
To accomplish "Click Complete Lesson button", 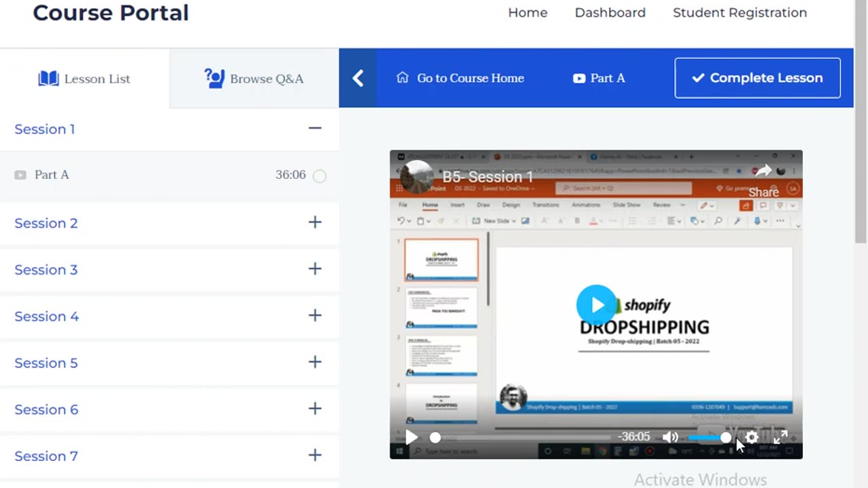I will pos(757,78).
